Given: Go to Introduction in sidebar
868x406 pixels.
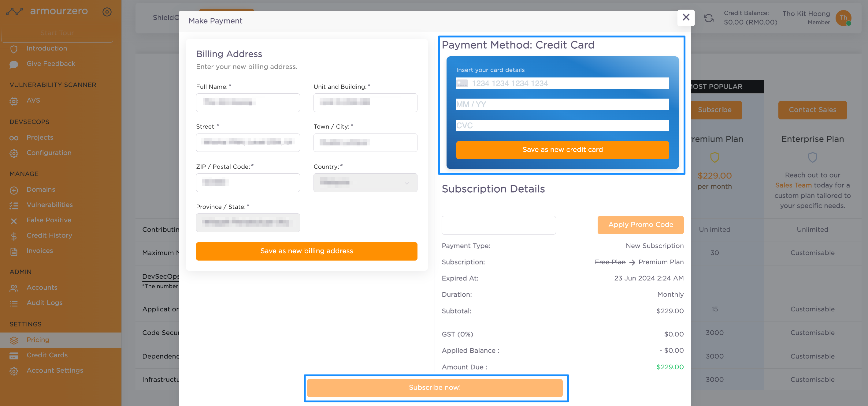Looking at the screenshot, I should tap(47, 48).
